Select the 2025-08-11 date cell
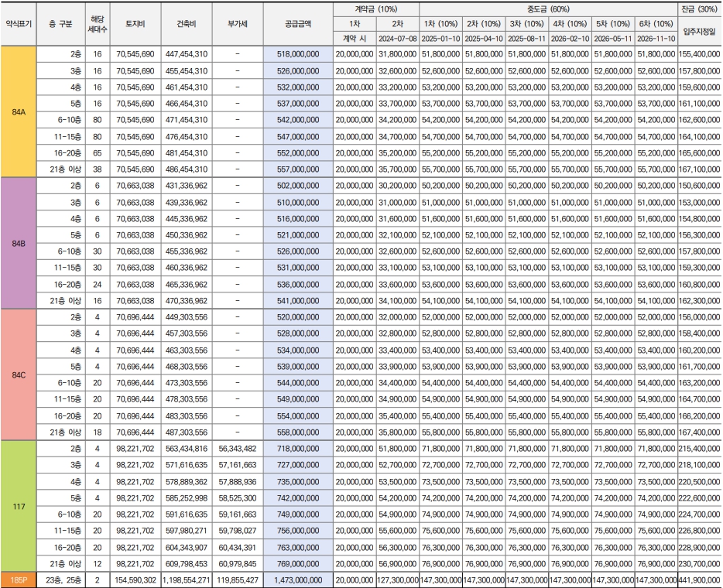The image size is (723, 588). coord(526,39)
